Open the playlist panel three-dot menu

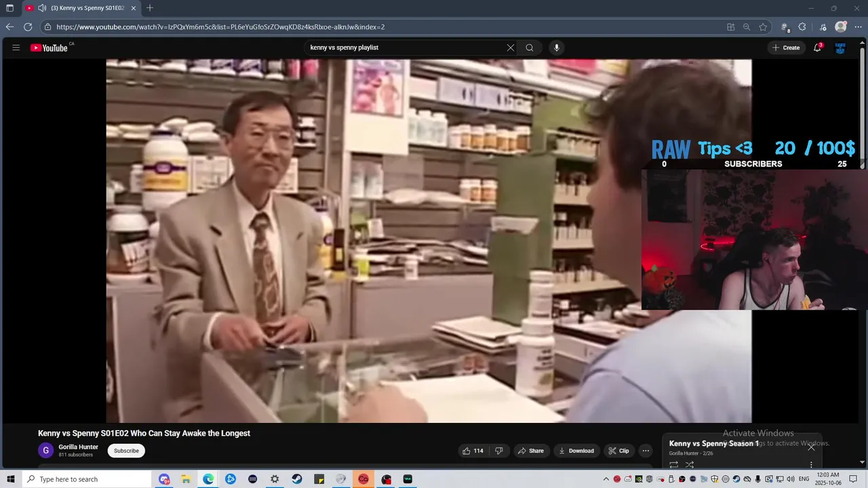(x=811, y=465)
